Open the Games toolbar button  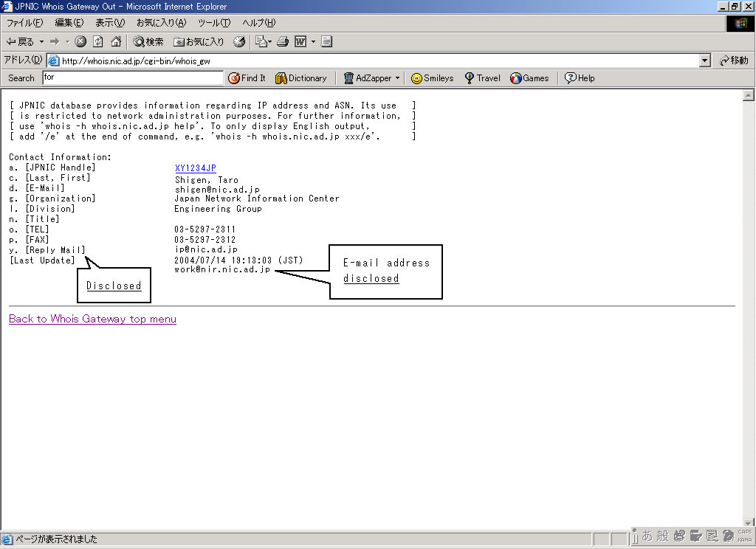tap(529, 78)
